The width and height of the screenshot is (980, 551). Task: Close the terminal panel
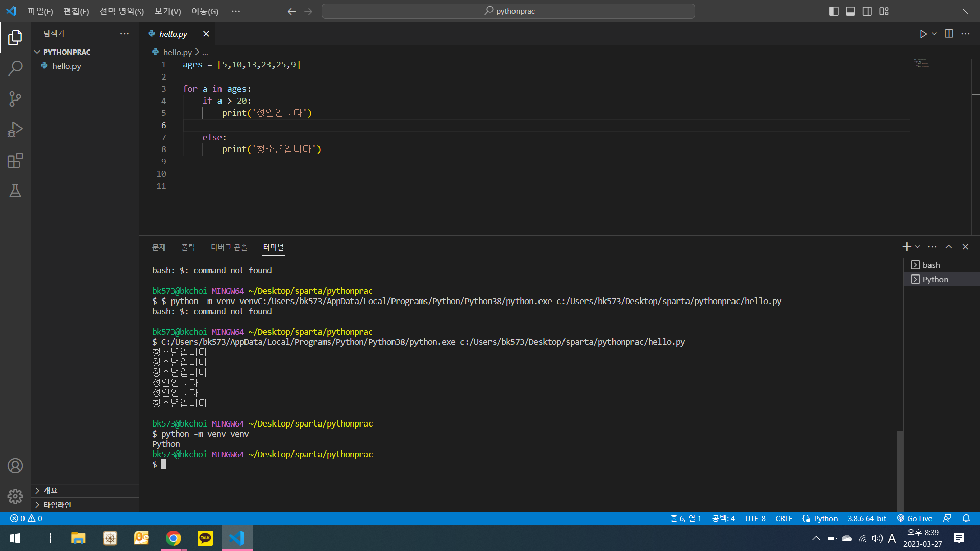tap(965, 247)
